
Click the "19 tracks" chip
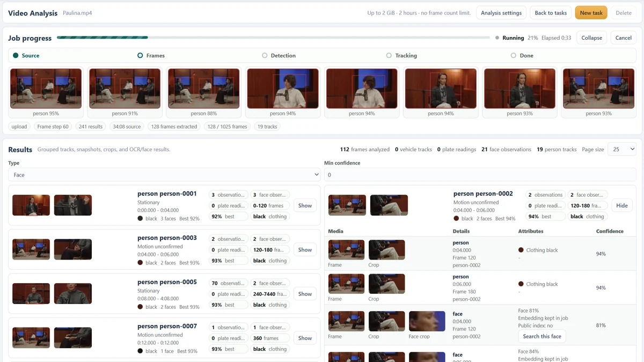[267, 127]
